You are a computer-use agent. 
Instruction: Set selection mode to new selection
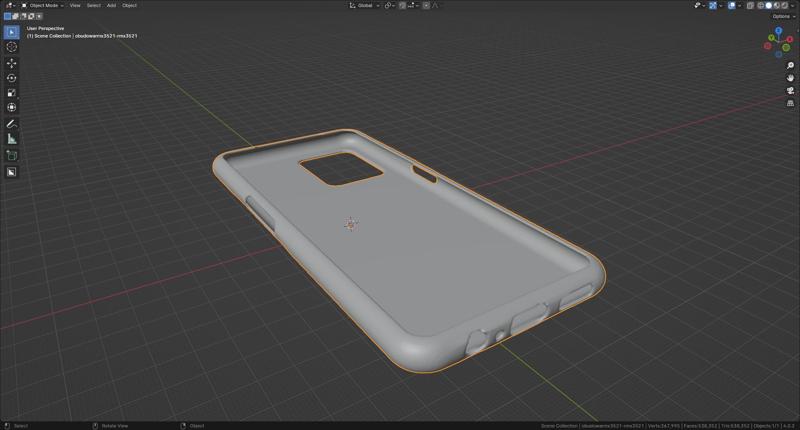[7, 16]
